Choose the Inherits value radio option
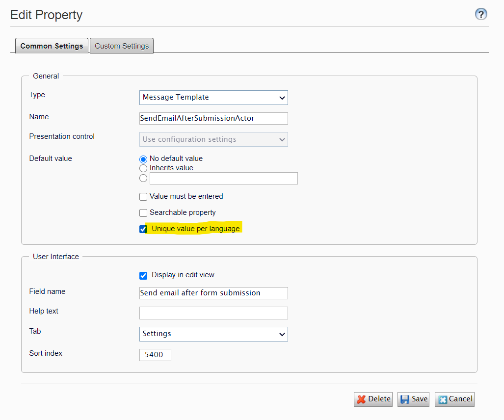The height and width of the screenshot is (420, 504). [x=143, y=168]
